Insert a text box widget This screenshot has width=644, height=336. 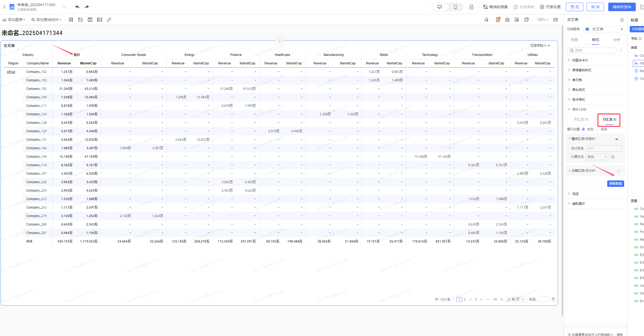[90, 20]
